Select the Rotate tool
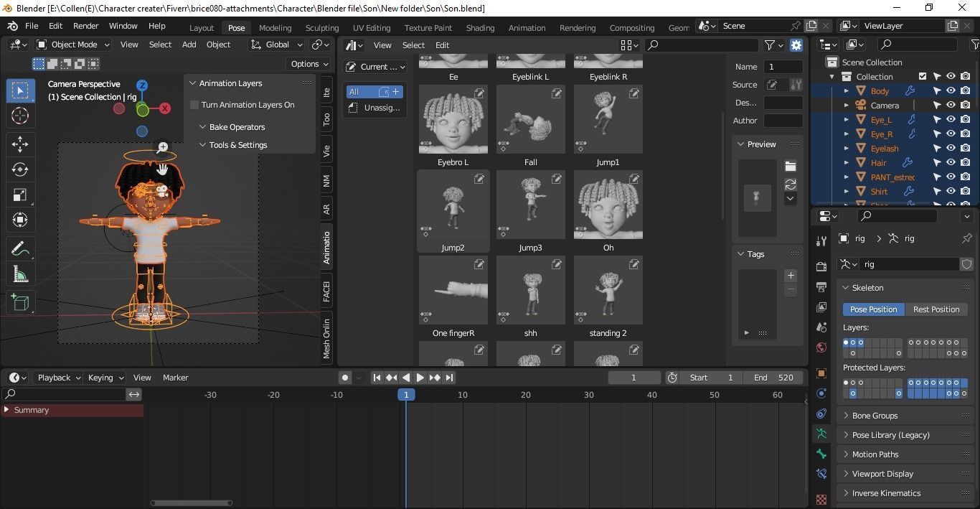The height and width of the screenshot is (509, 980). coord(20,169)
